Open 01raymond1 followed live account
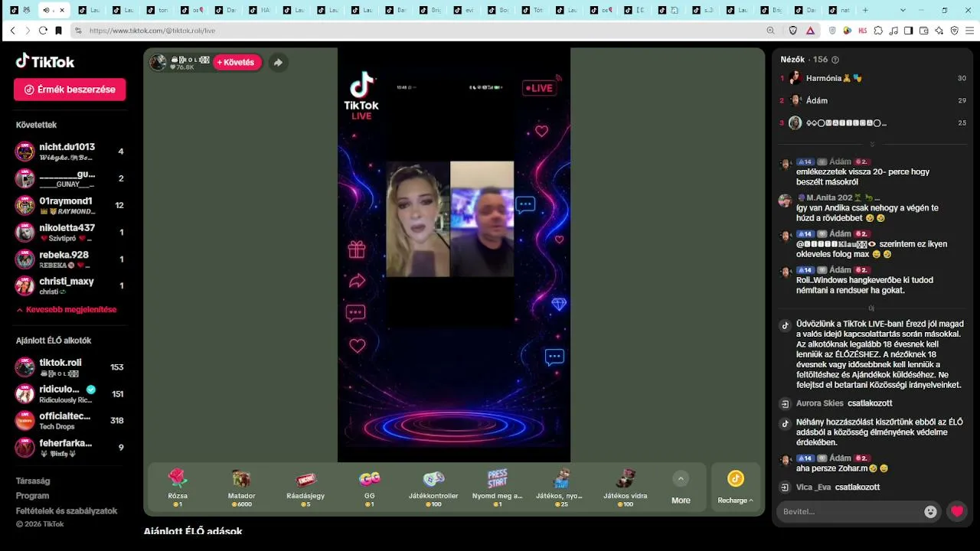Viewport: 980px width, 551px height. pos(70,205)
